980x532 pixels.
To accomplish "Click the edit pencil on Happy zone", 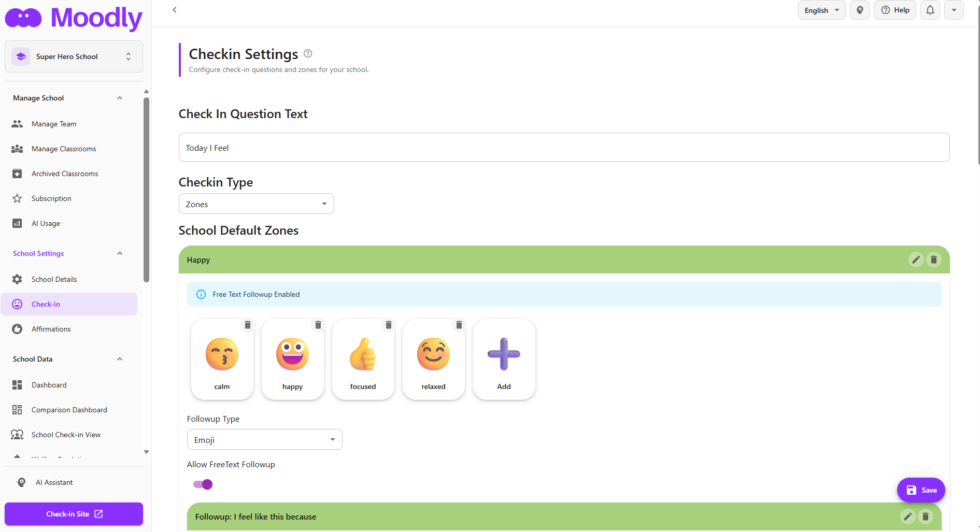I will point(916,260).
